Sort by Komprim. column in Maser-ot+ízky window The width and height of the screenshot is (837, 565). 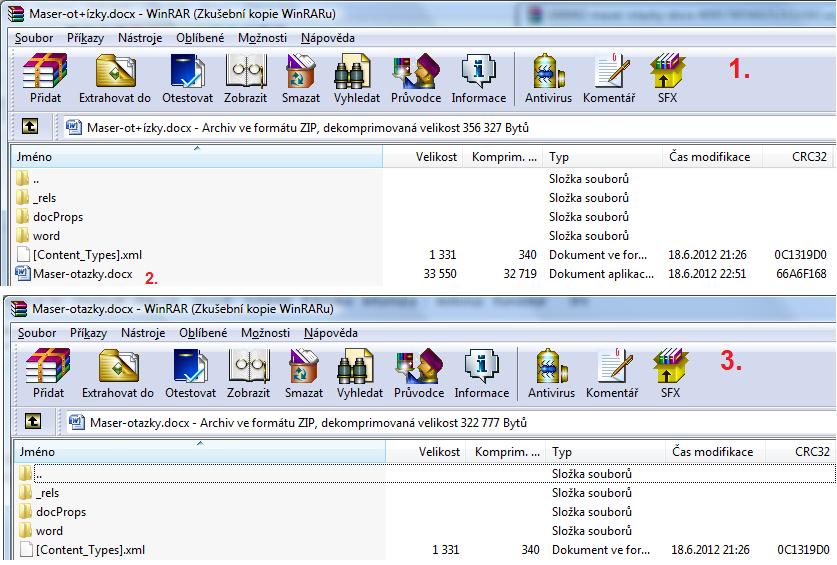(x=503, y=156)
